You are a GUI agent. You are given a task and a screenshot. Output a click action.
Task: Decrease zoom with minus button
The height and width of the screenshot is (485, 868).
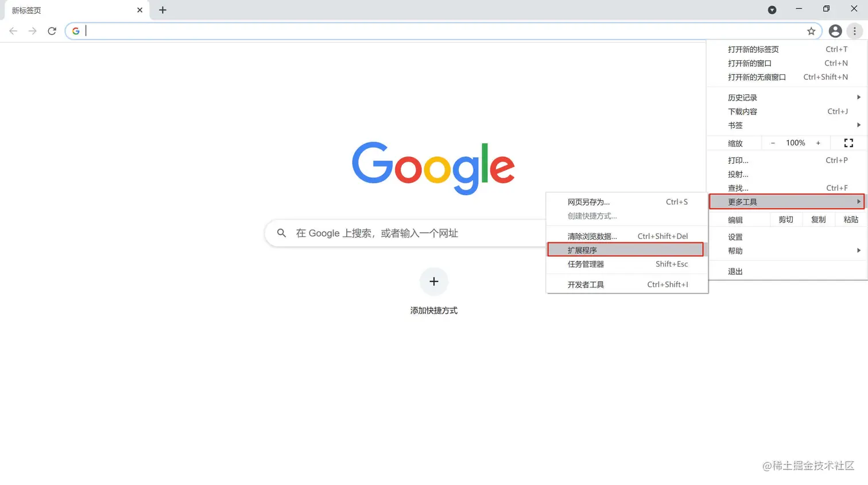[773, 143]
